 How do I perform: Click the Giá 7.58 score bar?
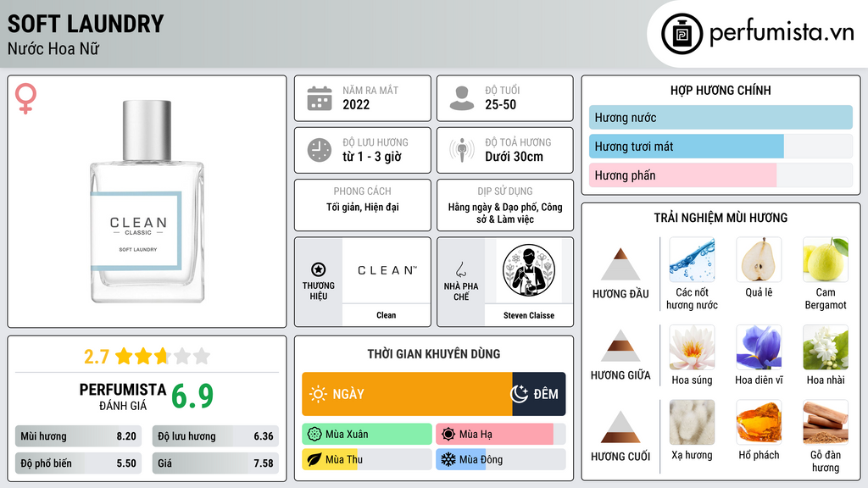point(215,463)
